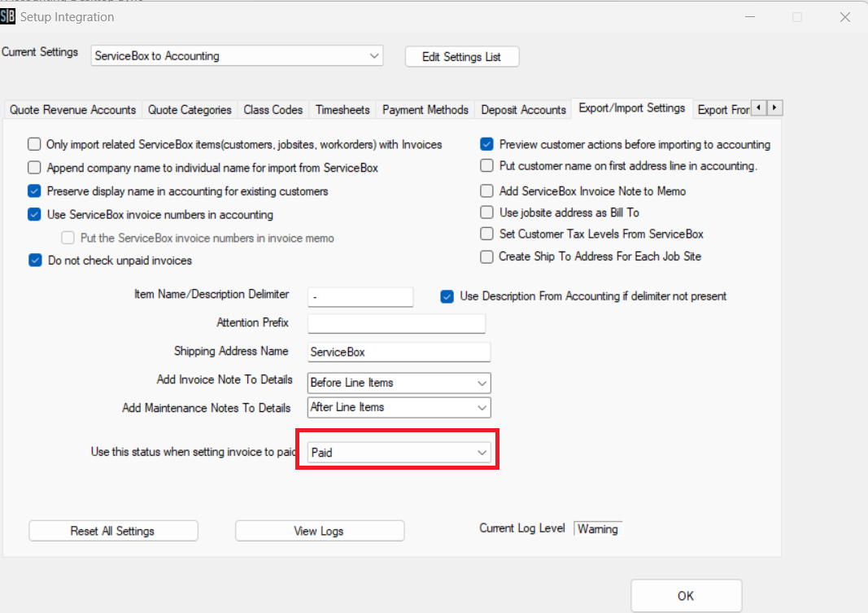
Task: Open Add Invoice Note To Details dropdown
Action: pyautogui.click(x=399, y=383)
